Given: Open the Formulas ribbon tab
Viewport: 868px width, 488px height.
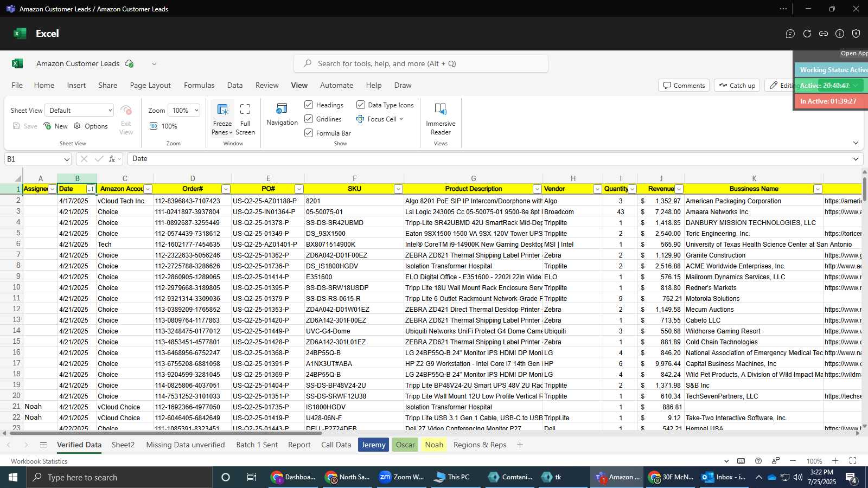Looking at the screenshot, I should (x=199, y=85).
